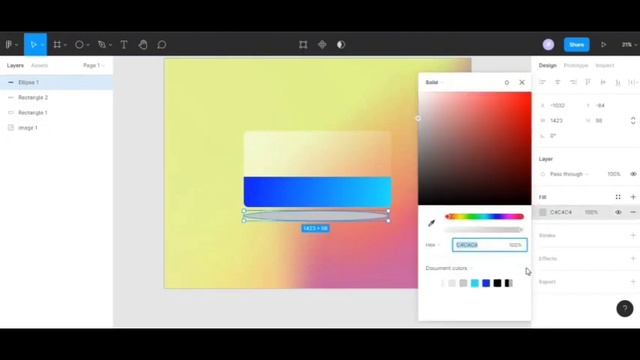
Task: Choose the cyan document color swatch
Action: coord(475,283)
